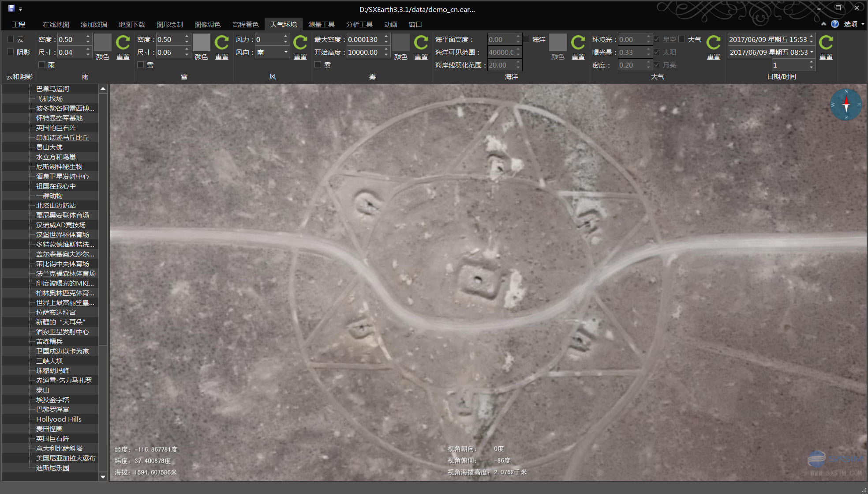The height and width of the screenshot is (494, 868).
Task: Select 珠穆朗玛峰 in the list
Action: (x=52, y=370)
